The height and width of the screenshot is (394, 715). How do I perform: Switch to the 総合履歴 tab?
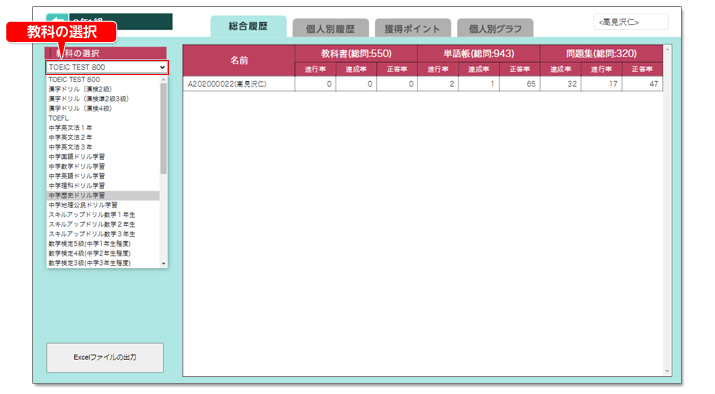pyautogui.click(x=249, y=26)
